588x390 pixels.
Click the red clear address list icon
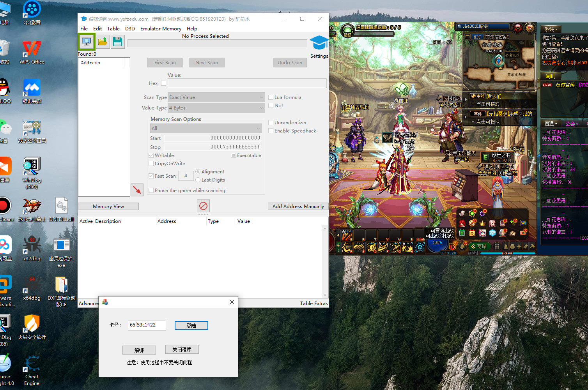[x=203, y=206]
